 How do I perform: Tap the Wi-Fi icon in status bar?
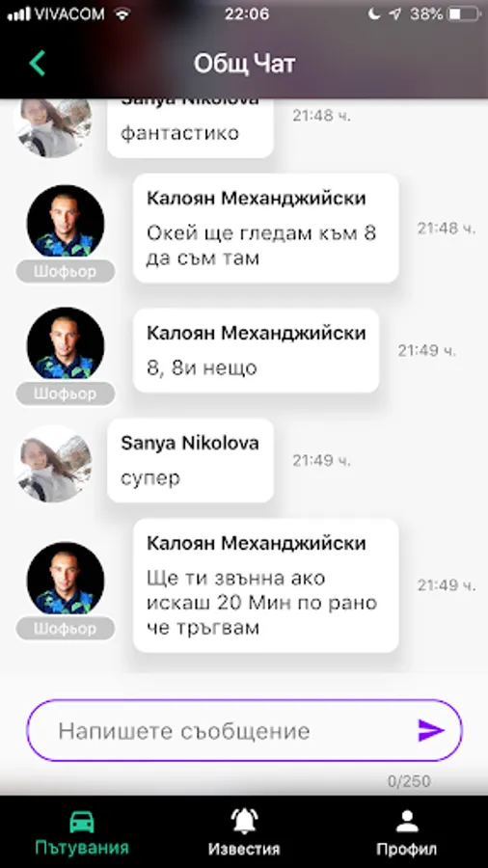click(122, 14)
